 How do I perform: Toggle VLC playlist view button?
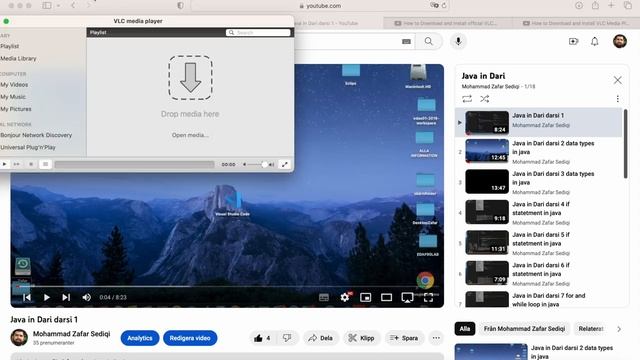(x=45, y=164)
